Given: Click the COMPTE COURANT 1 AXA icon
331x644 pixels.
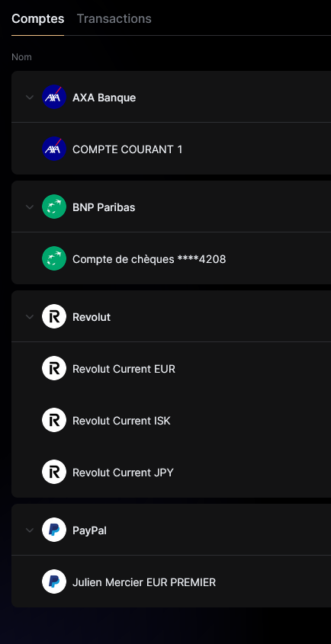Looking at the screenshot, I should pos(54,149).
